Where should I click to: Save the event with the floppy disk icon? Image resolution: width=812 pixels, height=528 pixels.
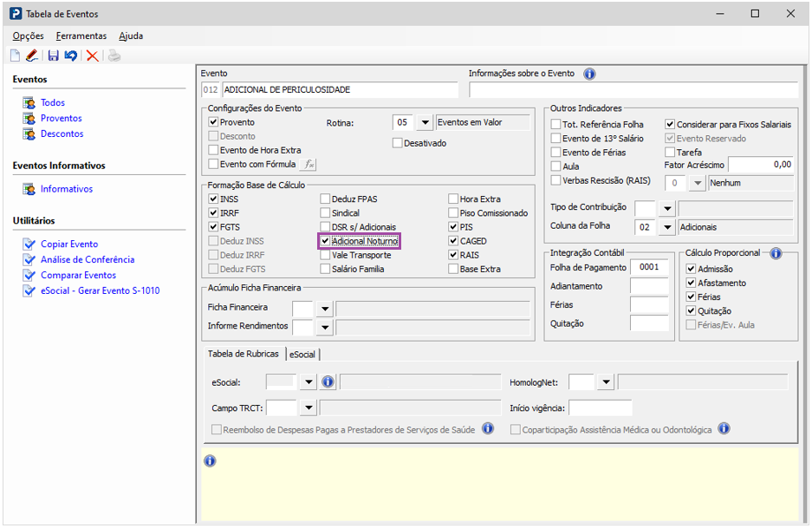54,55
